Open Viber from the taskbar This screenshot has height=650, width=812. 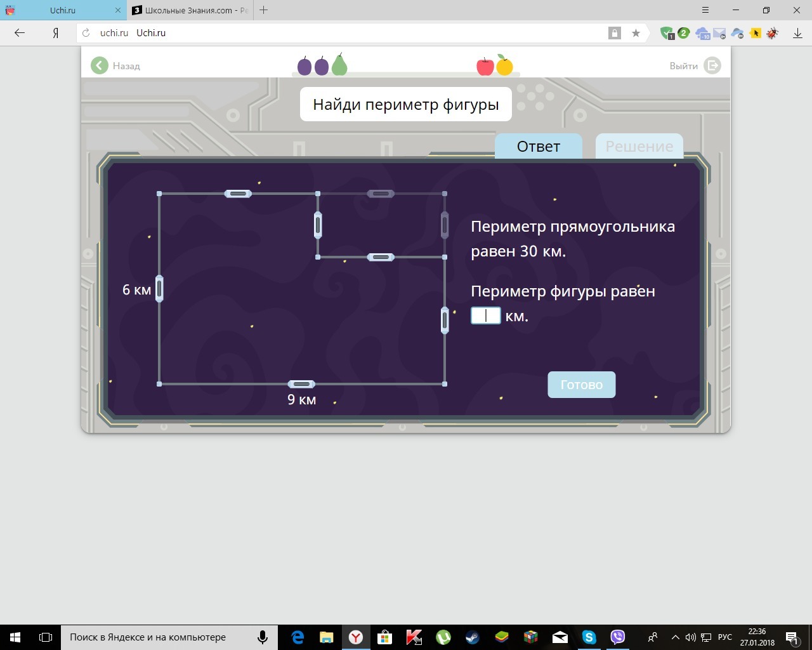[x=617, y=637]
